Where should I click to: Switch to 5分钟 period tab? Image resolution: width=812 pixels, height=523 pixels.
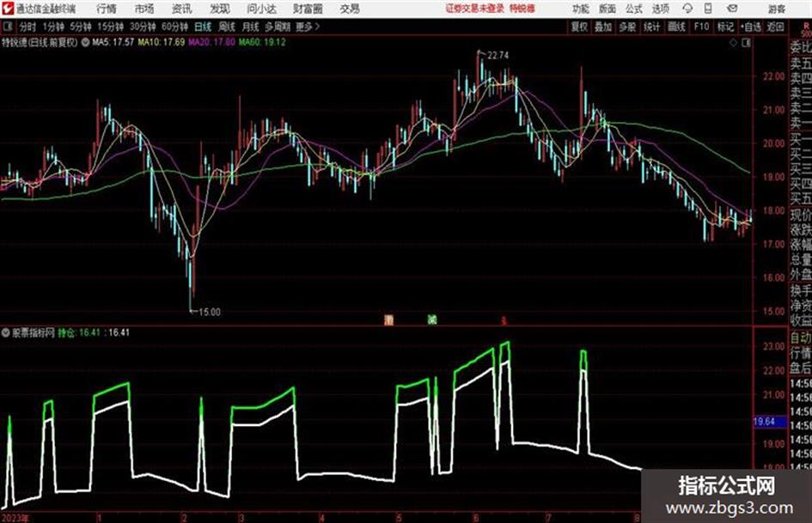click(81, 27)
